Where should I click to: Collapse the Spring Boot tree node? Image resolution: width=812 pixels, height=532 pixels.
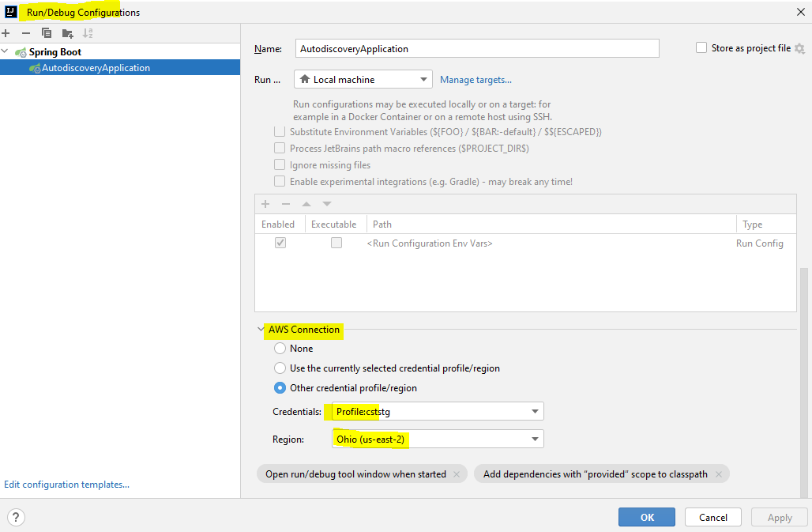(6, 51)
